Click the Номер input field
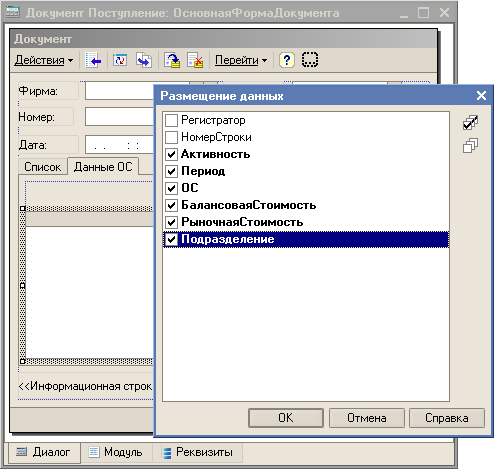 [x=119, y=117]
